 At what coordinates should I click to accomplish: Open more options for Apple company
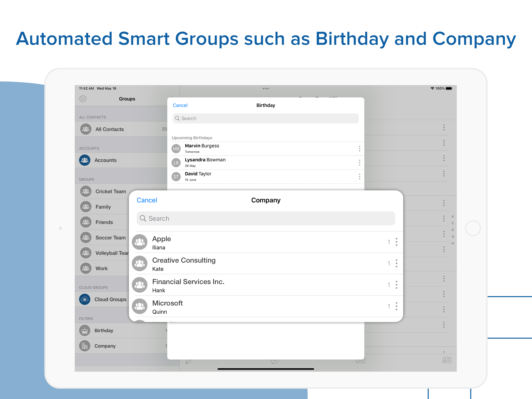pos(396,242)
